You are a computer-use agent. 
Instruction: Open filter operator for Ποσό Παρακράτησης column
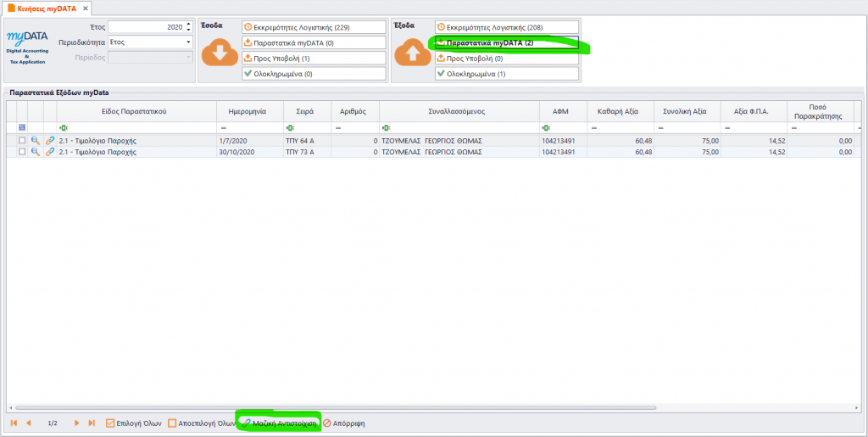click(793, 128)
